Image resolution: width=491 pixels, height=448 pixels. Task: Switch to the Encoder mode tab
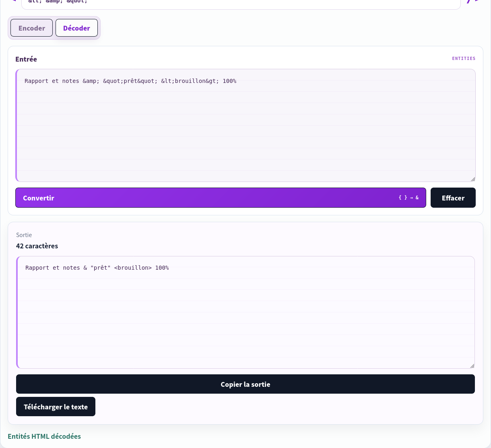point(31,28)
